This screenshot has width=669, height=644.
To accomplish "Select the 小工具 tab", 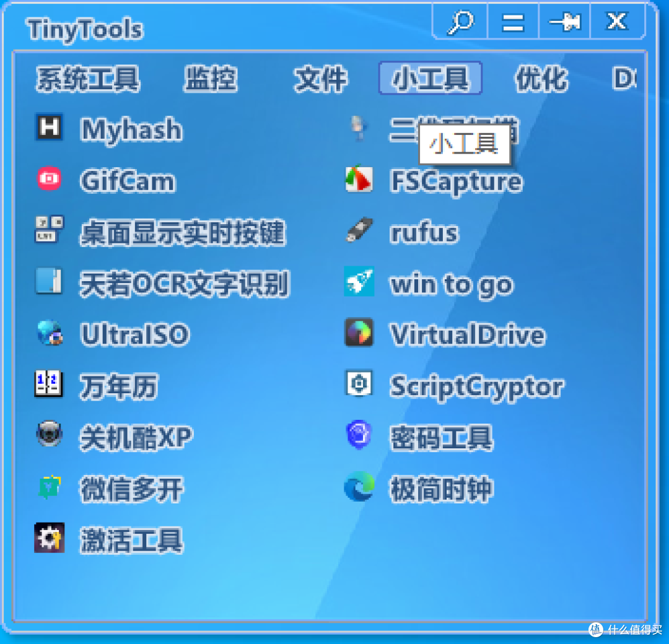I will coord(431,78).
